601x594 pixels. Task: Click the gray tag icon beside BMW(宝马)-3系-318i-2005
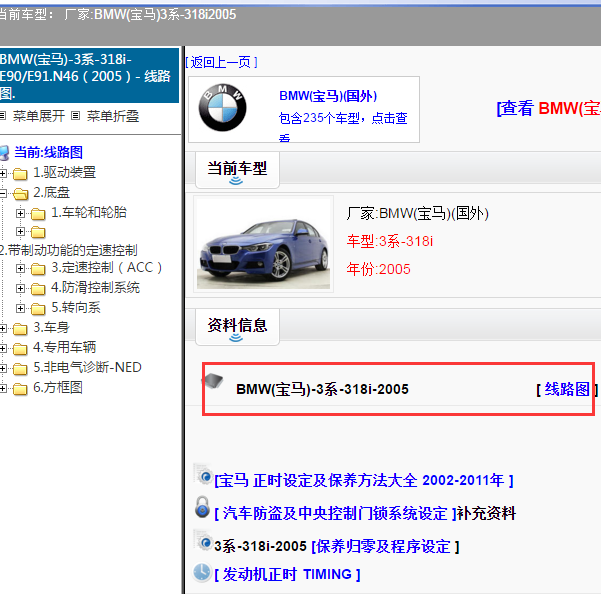215,383
